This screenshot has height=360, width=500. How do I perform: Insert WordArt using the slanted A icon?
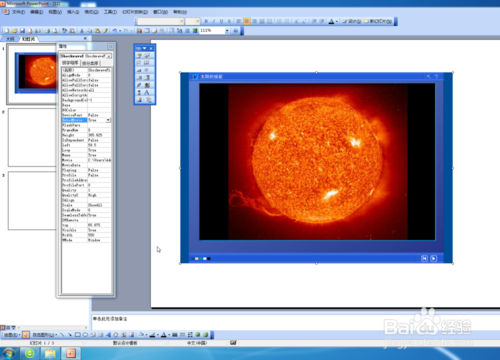[108, 334]
